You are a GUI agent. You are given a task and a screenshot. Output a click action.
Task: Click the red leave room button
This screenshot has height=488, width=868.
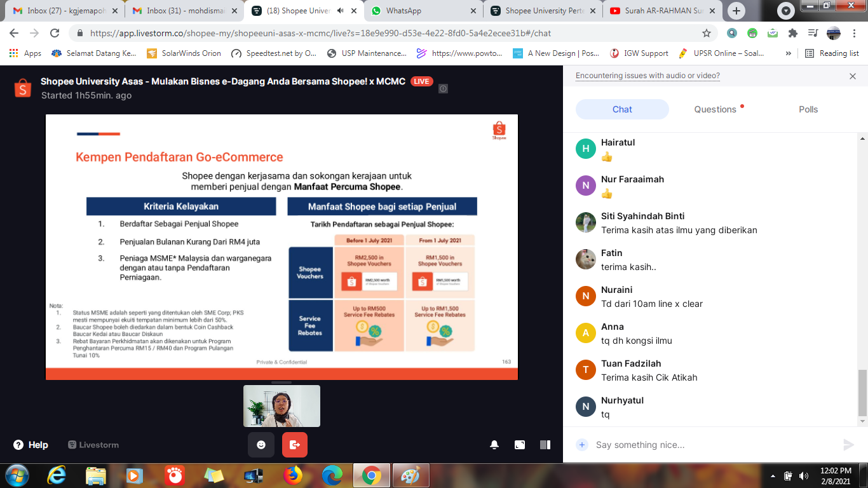pyautogui.click(x=295, y=445)
